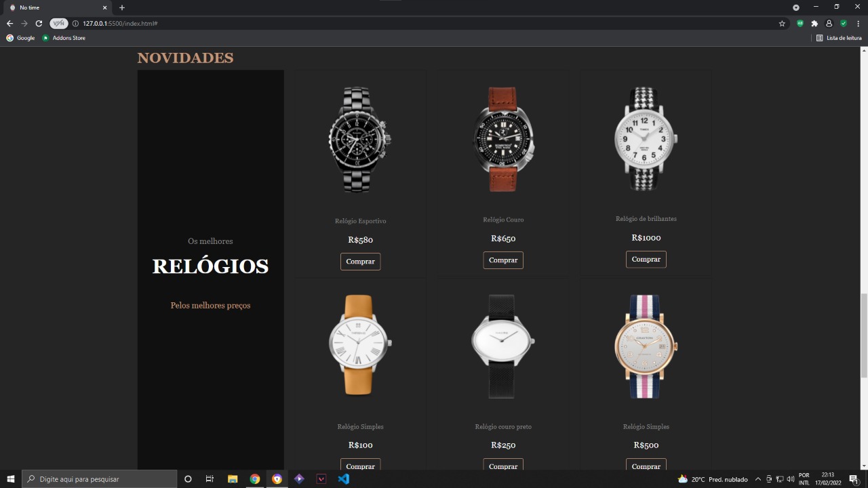Reload the current page

point(39,22)
